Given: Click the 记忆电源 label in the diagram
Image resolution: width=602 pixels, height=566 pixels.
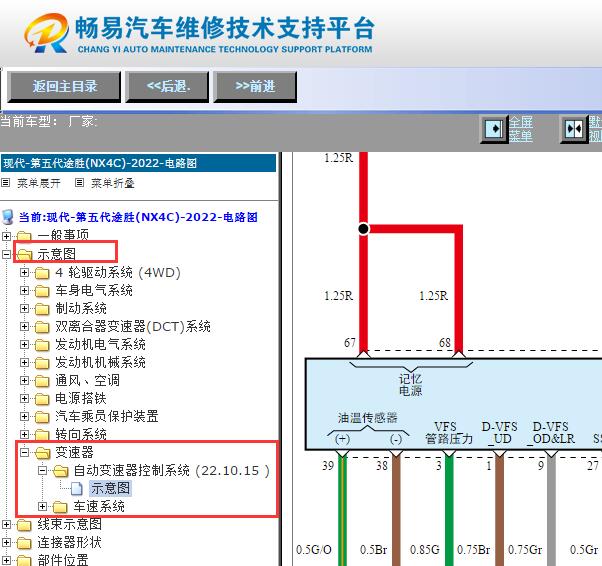Looking at the screenshot, I should click(410, 385).
